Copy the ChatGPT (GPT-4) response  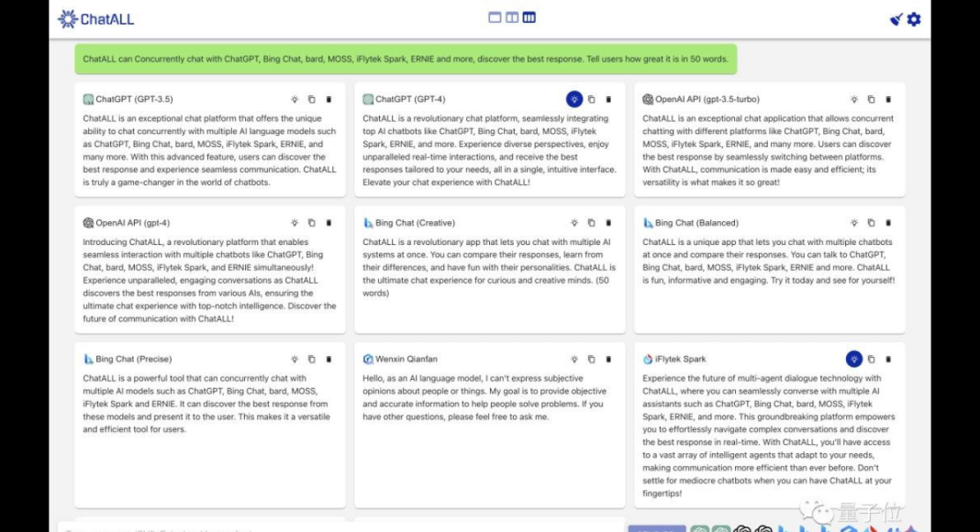click(591, 99)
